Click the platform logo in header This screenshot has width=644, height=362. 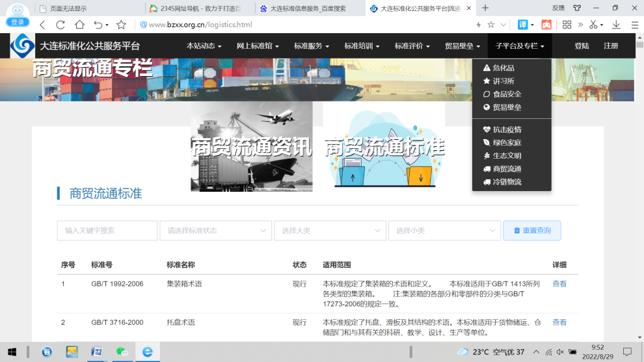[23, 46]
